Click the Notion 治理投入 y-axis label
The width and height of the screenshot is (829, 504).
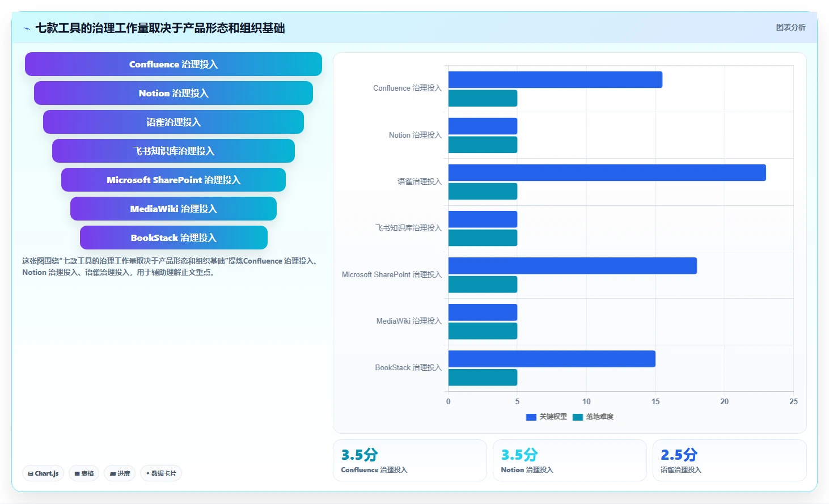click(x=415, y=135)
